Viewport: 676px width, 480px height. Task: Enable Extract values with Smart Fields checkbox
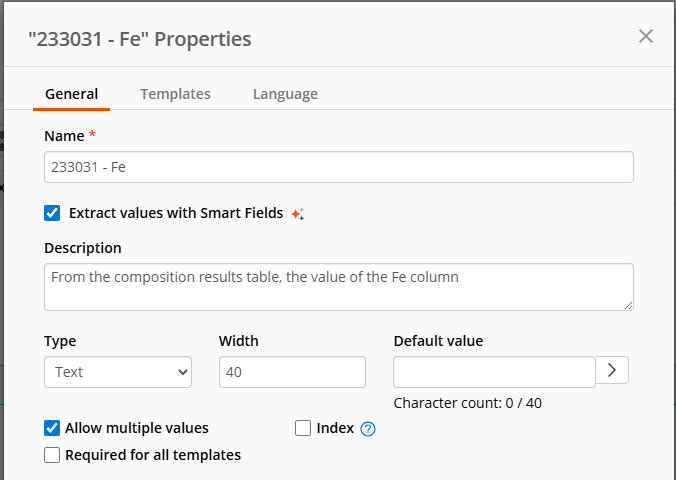coord(53,213)
